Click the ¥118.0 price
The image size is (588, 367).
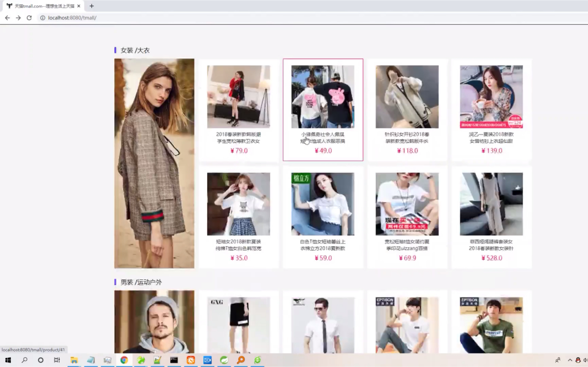coord(408,151)
